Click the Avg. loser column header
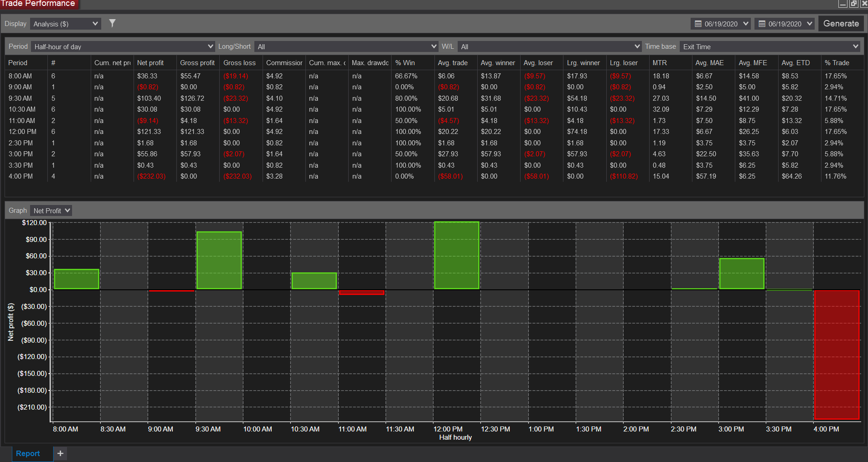Screen dimensions: 868x462 tap(542, 63)
